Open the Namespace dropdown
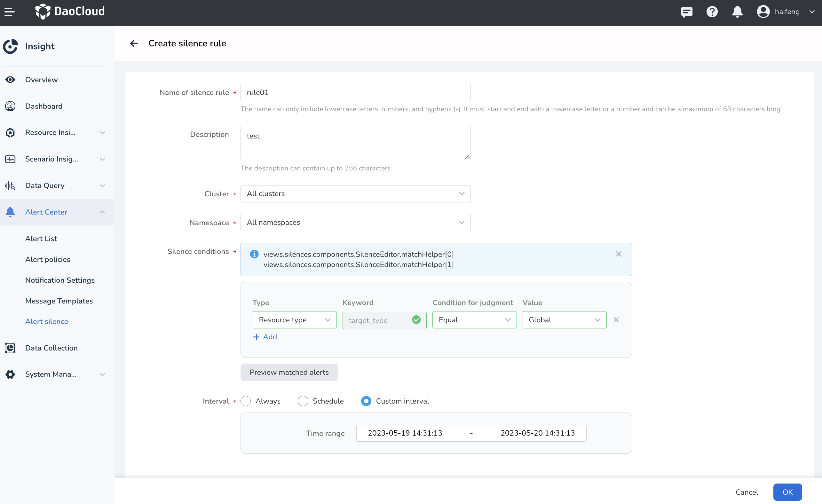The image size is (822, 504). pos(355,223)
